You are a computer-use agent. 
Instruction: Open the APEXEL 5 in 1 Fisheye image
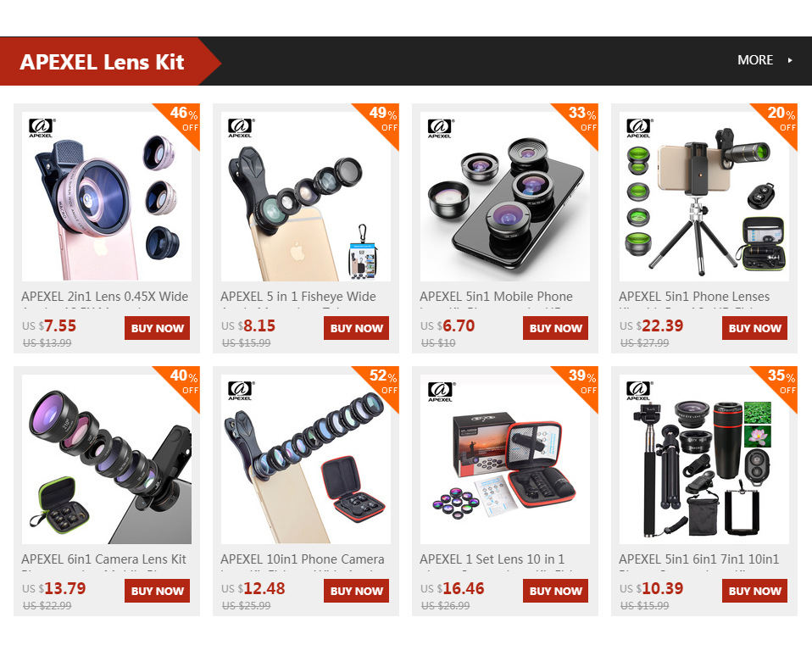tap(305, 196)
